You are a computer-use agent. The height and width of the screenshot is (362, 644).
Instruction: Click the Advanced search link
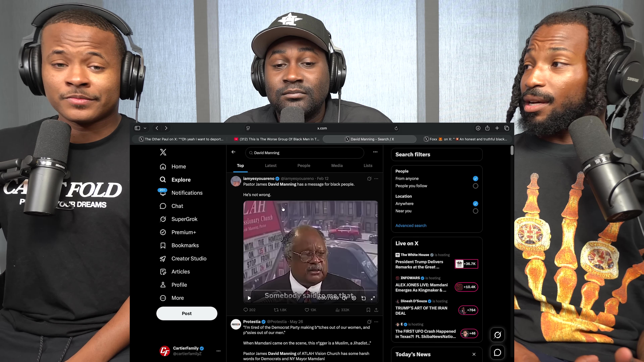411,226
